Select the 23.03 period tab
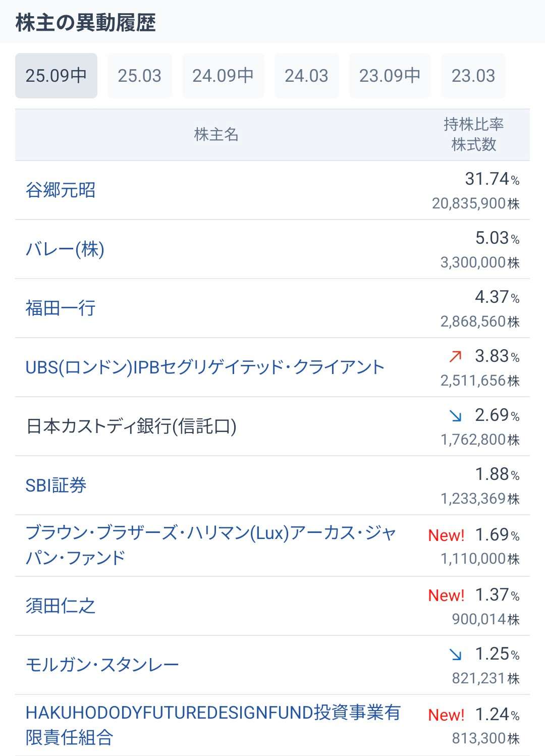The width and height of the screenshot is (545, 756). pos(473,76)
